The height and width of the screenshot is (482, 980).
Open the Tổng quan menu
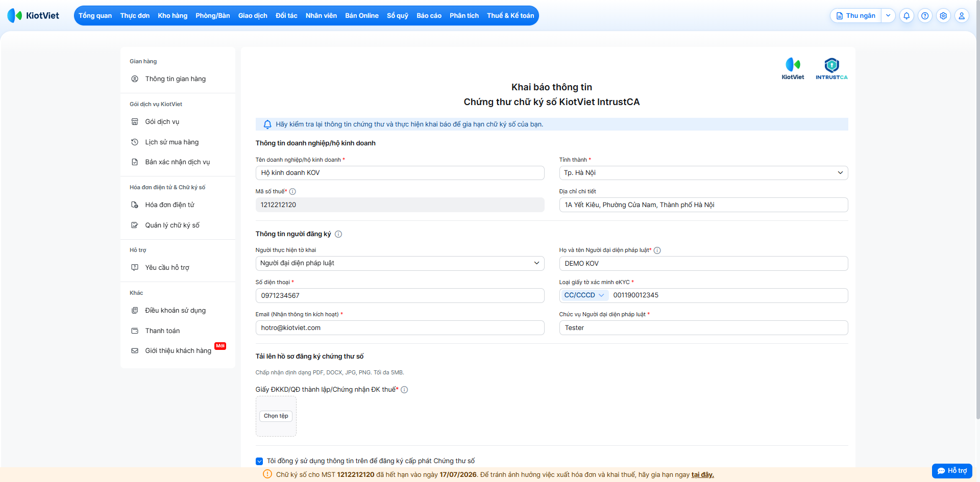coord(95,16)
